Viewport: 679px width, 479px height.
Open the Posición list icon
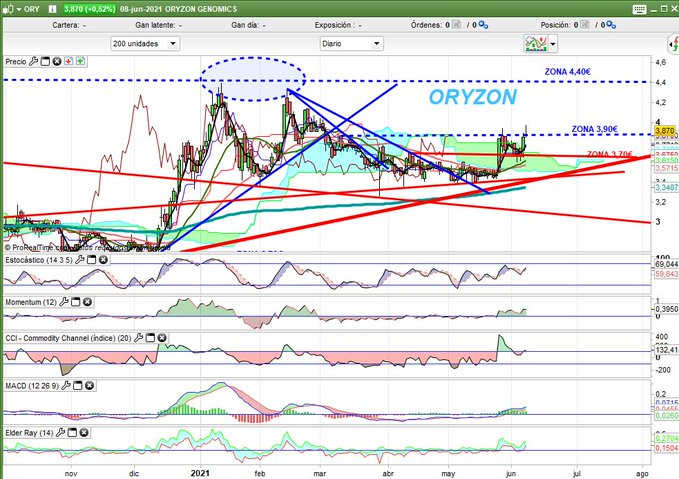[585, 25]
